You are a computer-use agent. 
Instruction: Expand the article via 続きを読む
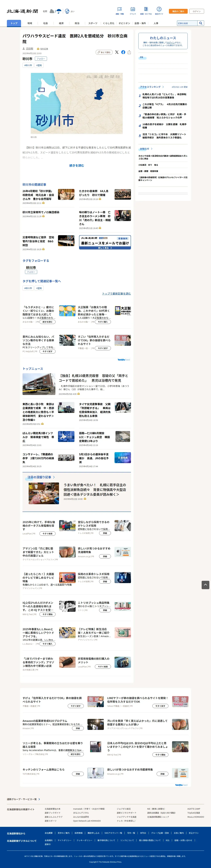click(77, 165)
